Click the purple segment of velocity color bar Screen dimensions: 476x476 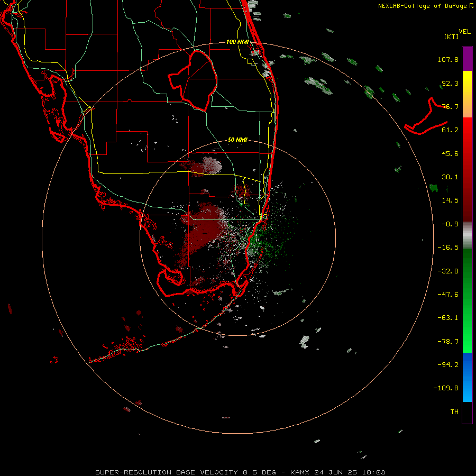(467, 59)
